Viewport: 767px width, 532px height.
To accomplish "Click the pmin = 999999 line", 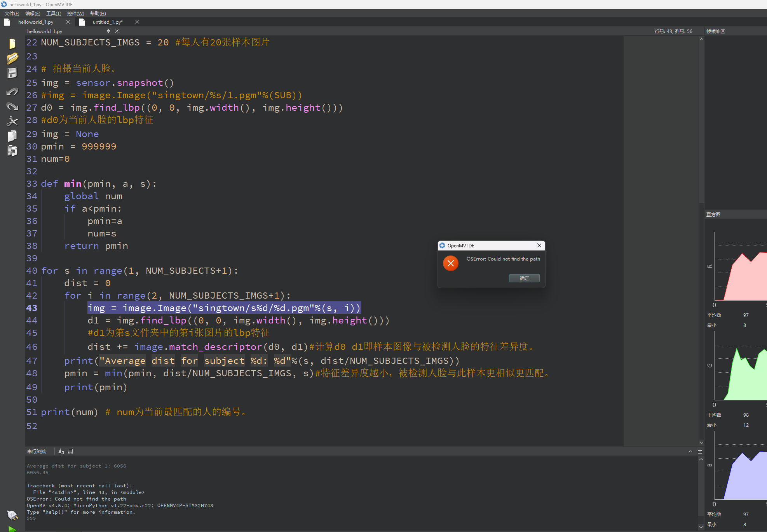I will click(x=78, y=146).
